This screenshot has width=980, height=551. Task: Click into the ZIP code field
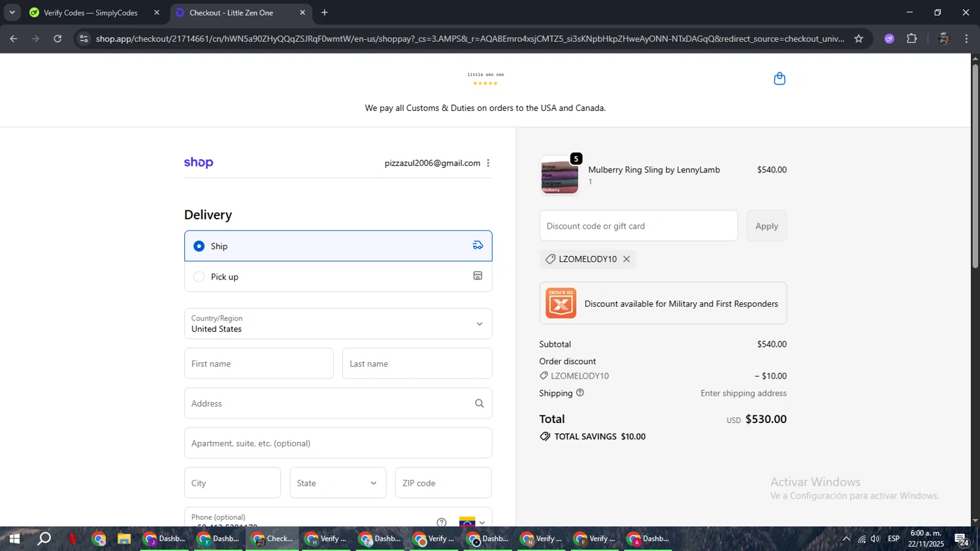[444, 483]
